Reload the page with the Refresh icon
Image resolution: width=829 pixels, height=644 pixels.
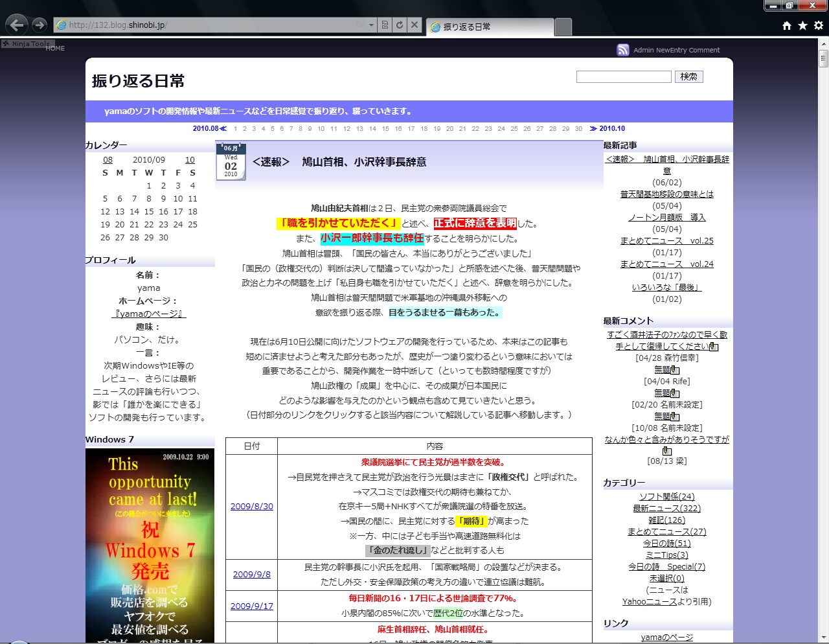click(400, 25)
